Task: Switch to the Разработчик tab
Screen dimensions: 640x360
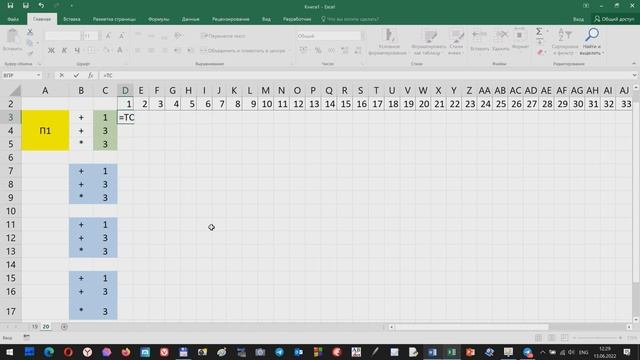Action: (x=297, y=19)
